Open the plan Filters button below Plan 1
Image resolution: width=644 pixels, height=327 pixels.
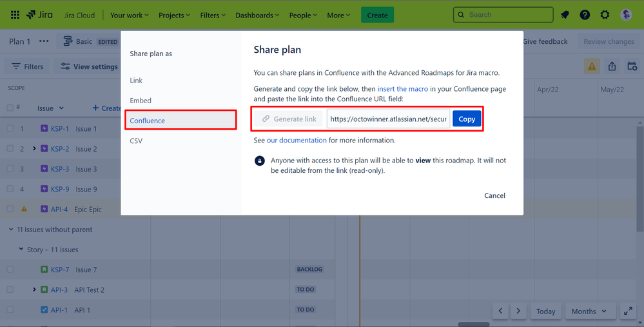pos(28,66)
